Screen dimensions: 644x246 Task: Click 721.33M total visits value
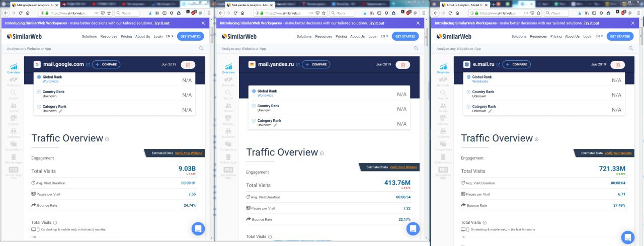[x=611, y=169]
